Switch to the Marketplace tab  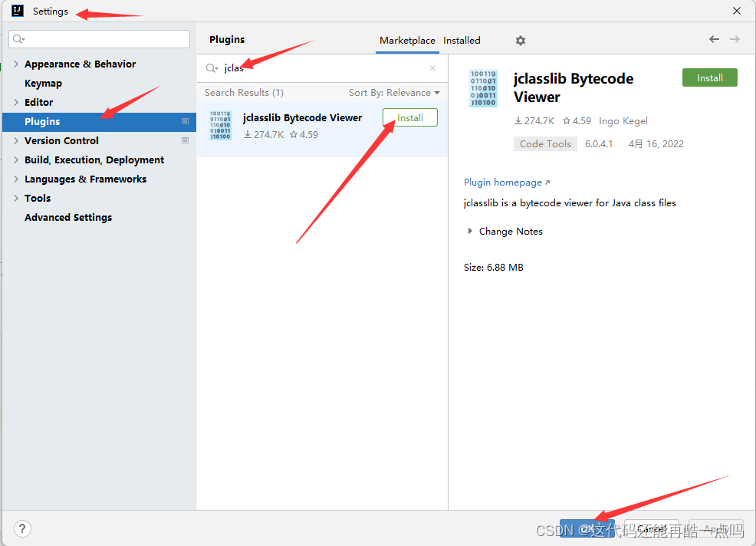pos(407,41)
